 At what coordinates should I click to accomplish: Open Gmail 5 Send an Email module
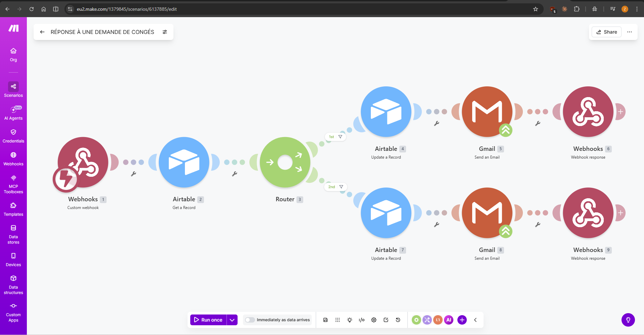click(487, 112)
